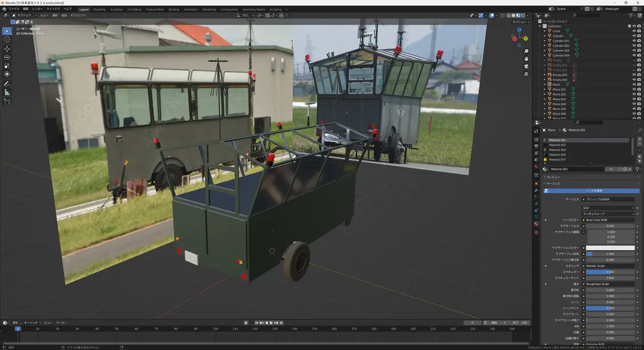Image resolution: width=644 pixels, height=350 pixels.
Task: Toggle viewport visibility of Cylinder.001
Action: [634, 41]
